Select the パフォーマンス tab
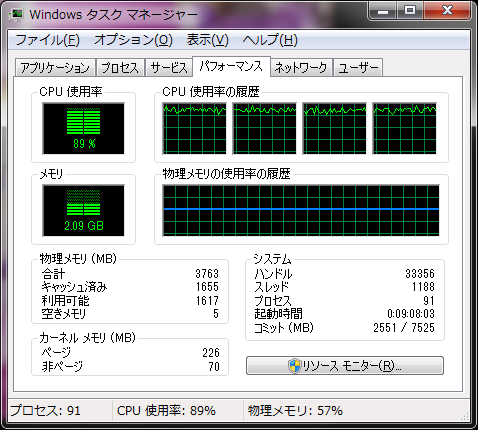 231,67
